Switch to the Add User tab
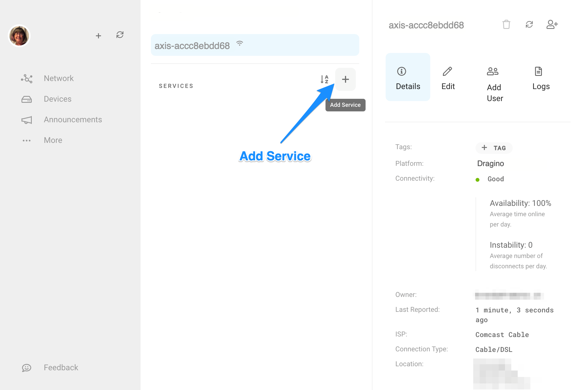Viewport: 588px width, 390px height. [x=494, y=84]
